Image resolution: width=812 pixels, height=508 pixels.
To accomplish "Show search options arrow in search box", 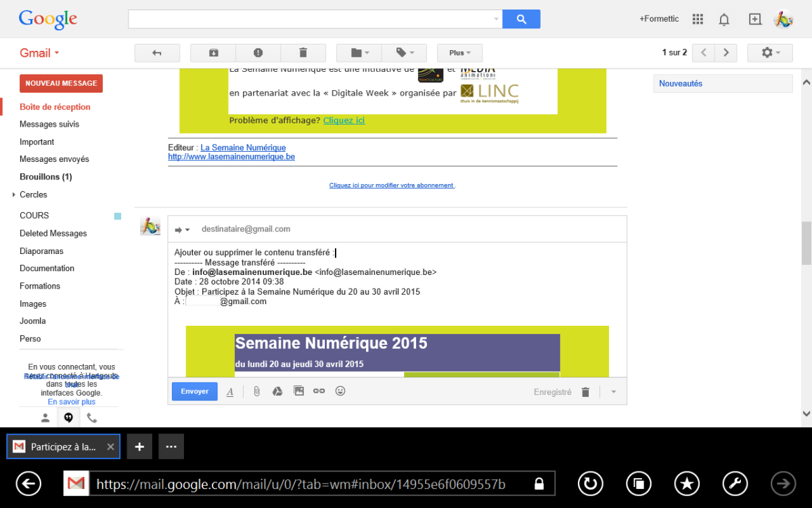I will (x=497, y=19).
